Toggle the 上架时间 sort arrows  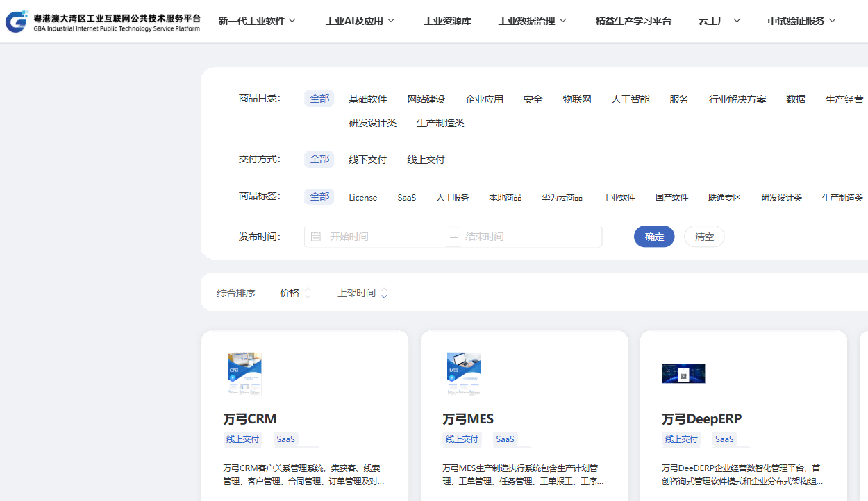coord(384,294)
